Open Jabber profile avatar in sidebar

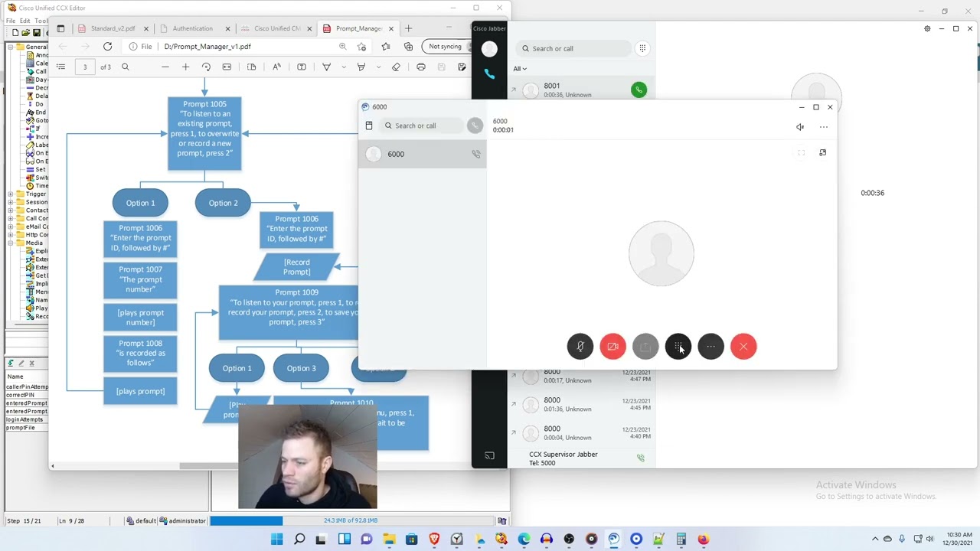pyautogui.click(x=489, y=49)
